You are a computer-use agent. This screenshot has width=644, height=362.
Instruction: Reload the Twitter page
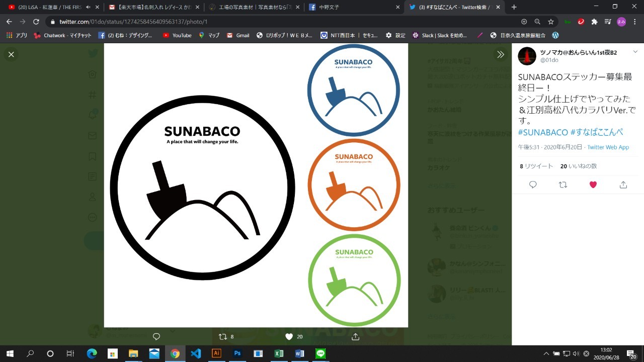pyautogui.click(x=36, y=22)
